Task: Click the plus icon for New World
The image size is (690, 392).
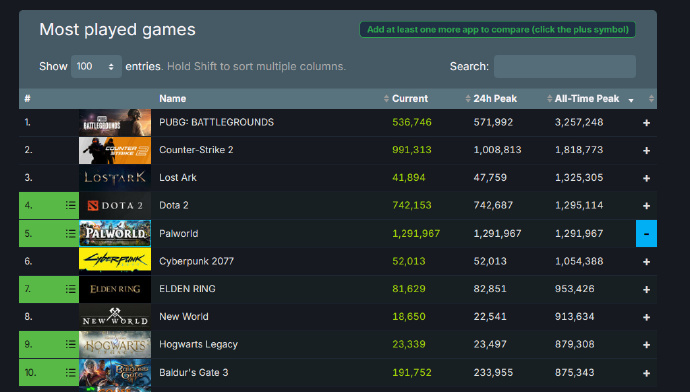Action: (646, 317)
